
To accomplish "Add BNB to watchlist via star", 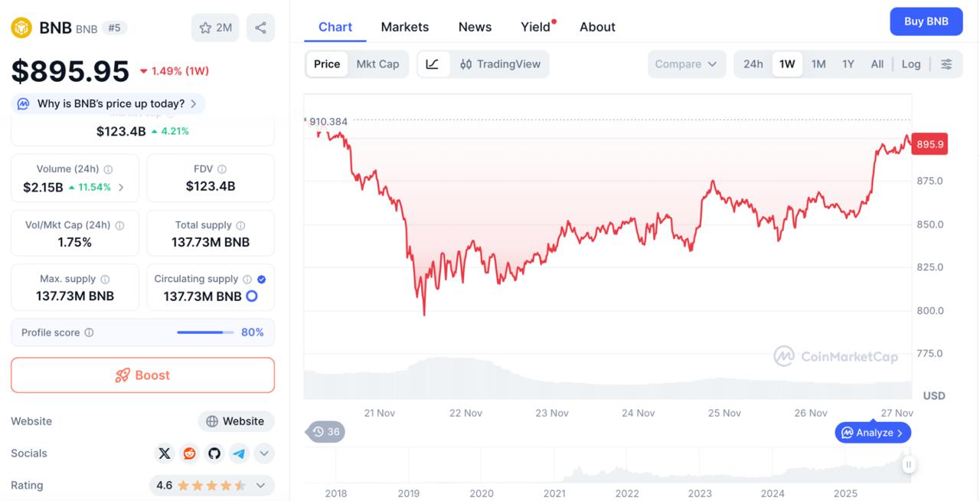I will tap(205, 27).
